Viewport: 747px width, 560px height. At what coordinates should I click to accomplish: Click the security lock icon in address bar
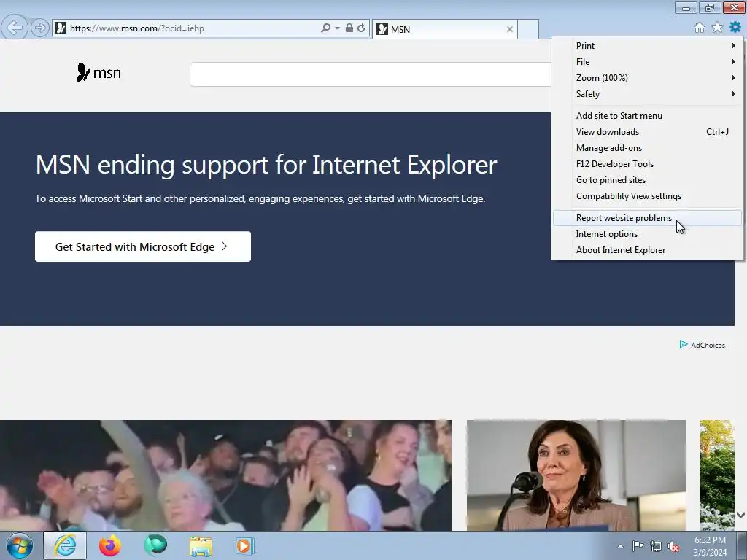point(349,28)
